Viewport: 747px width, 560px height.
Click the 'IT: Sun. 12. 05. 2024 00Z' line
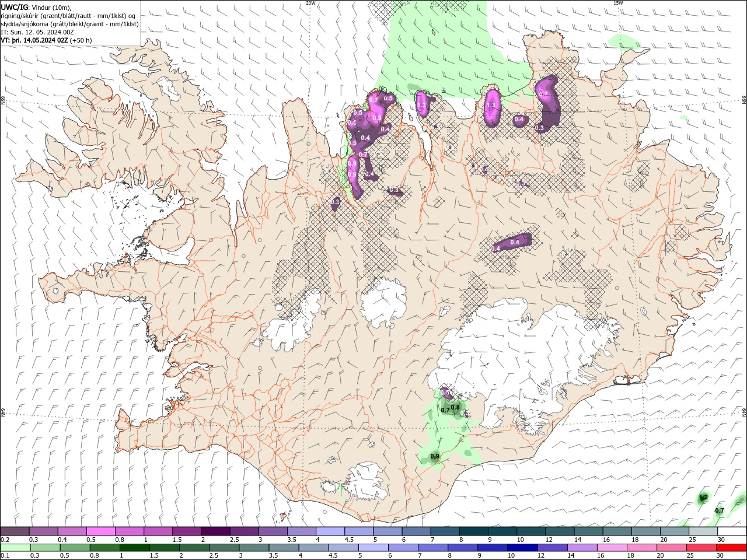pyautogui.click(x=37, y=32)
